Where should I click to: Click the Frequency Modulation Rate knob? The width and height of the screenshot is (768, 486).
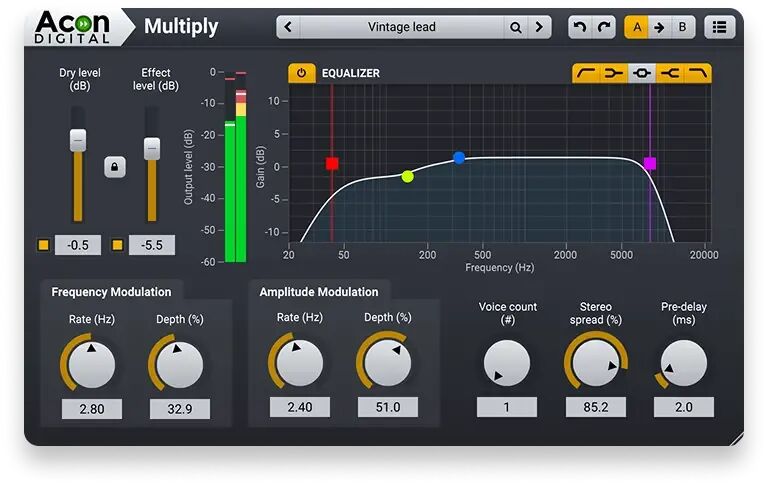92,364
